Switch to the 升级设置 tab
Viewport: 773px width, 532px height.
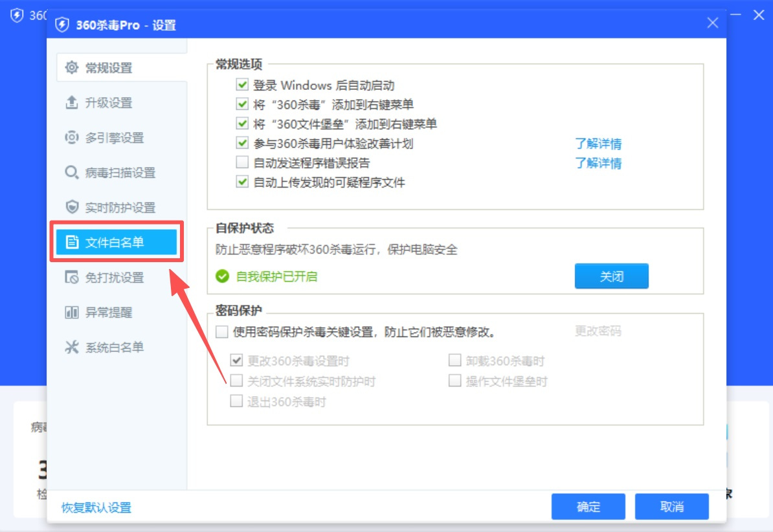pos(108,103)
